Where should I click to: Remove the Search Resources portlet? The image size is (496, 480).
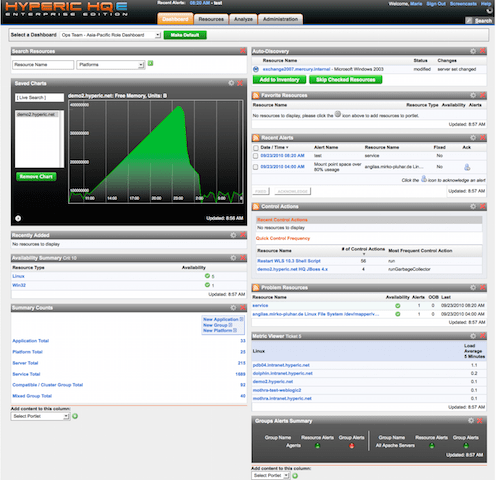pyautogui.click(x=243, y=51)
